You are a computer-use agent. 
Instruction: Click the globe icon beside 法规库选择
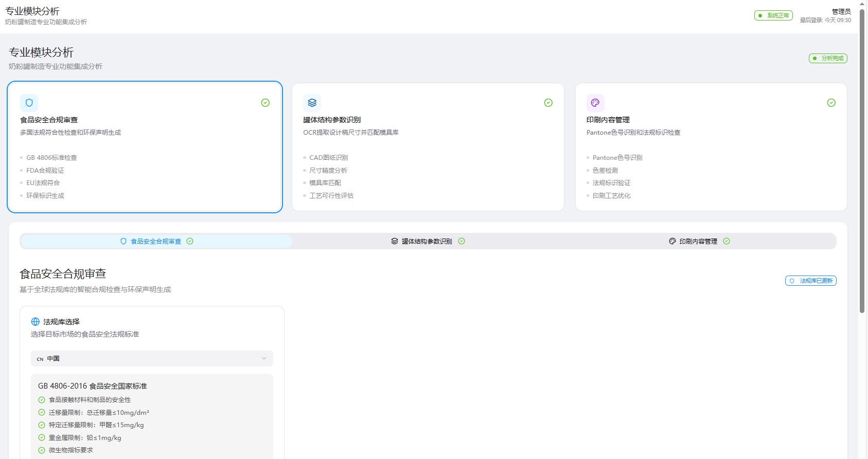click(x=36, y=322)
